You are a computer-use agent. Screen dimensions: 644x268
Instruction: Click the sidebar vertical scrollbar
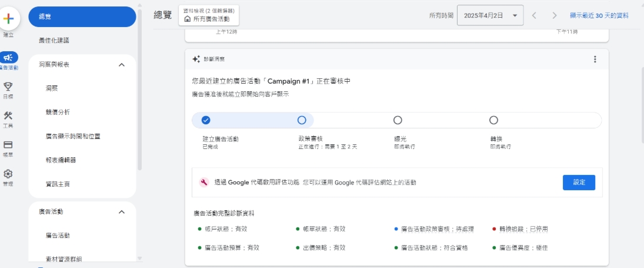tap(139, 88)
